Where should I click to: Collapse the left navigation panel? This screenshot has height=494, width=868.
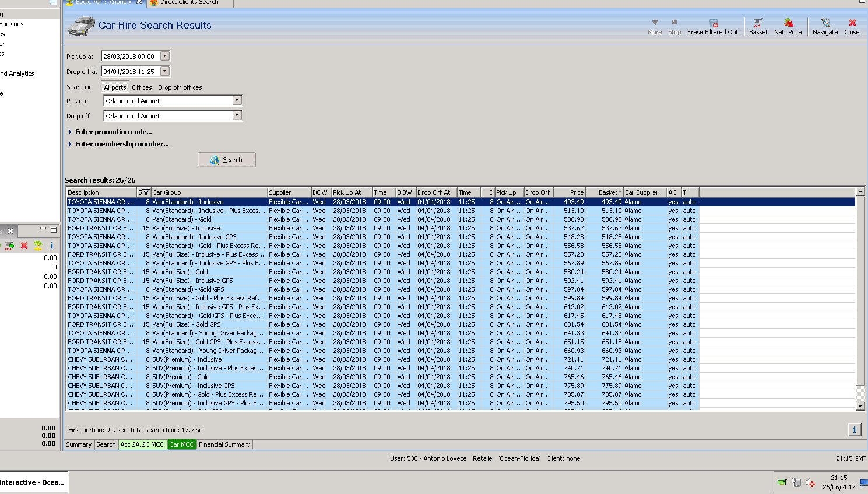point(54,2)
